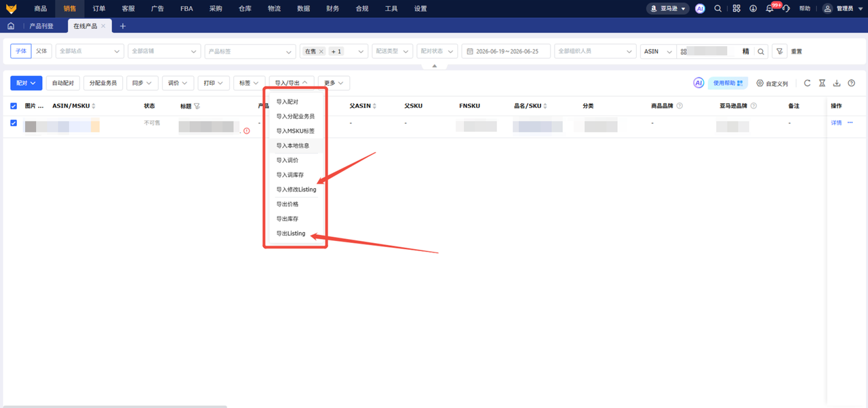
Task: Go to the home tab icon
Action: (11, 26)
